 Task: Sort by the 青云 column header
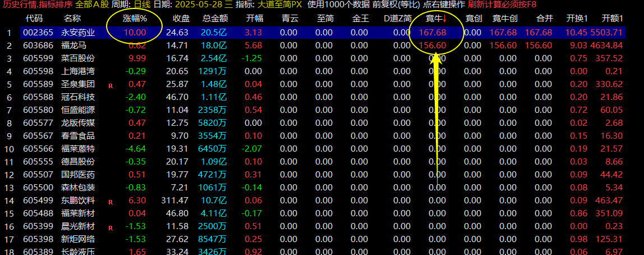coord(289,19)
